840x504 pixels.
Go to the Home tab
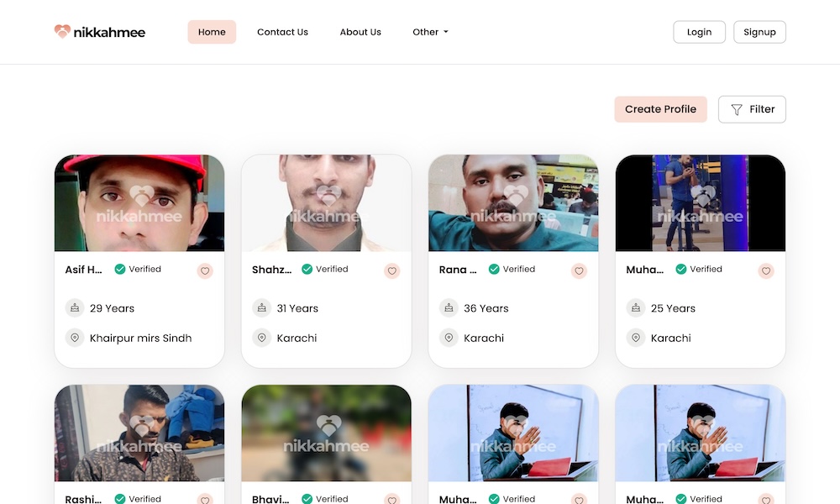[x=212, y=32]
